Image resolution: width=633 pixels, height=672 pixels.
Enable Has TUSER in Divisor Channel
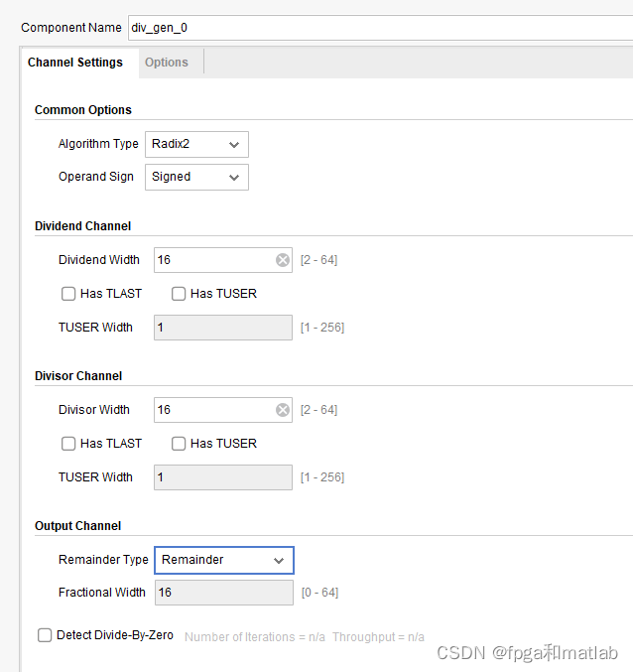[x=179, y=444]
